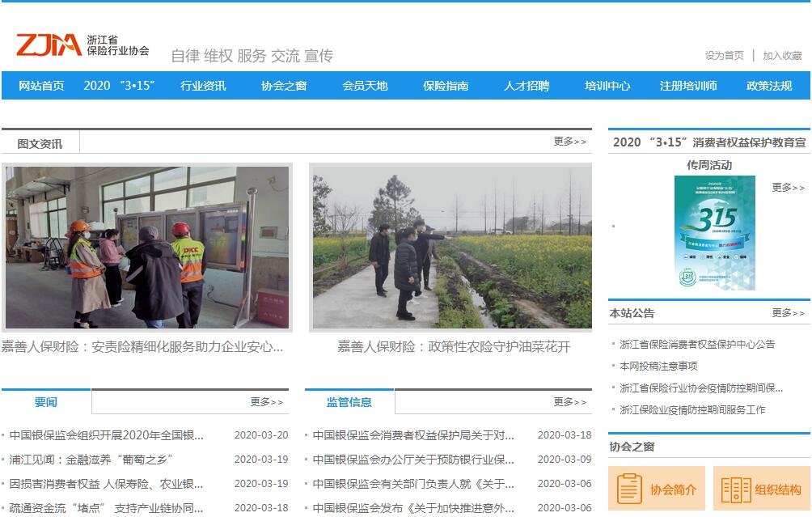
Task: Open the rapeseed field photo
Action: pyautogui.click(x=450, y=248)
